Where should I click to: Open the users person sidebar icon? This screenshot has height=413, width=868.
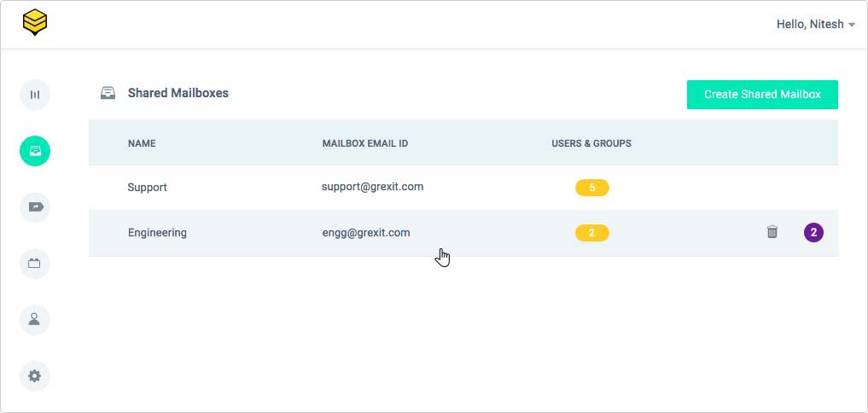pos(35,319)
